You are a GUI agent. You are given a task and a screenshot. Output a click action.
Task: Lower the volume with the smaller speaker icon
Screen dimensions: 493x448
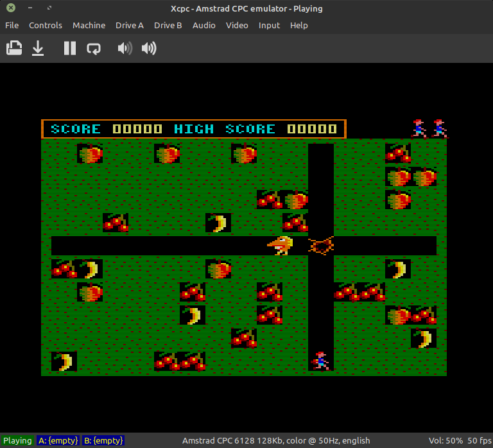(x=125, y=48)
